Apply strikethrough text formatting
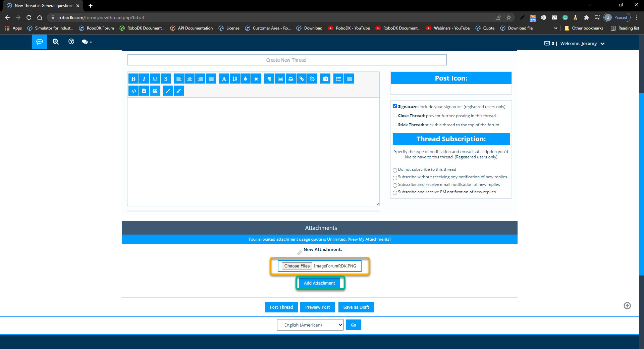The width and height of the screenshot is (644, 349). pos(166,79)
